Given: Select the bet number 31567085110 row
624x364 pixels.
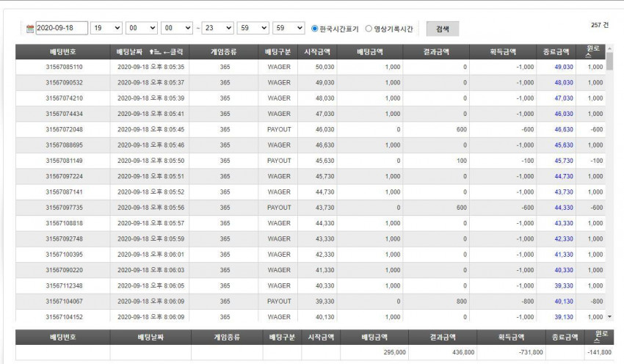Looking at the screenshot, I should click(x=311, y=67).
